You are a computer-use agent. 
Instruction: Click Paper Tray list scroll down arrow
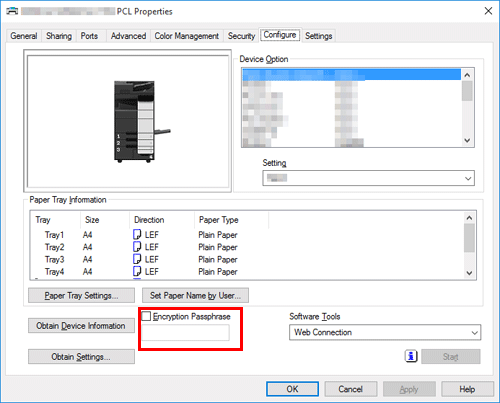point(469,273)
